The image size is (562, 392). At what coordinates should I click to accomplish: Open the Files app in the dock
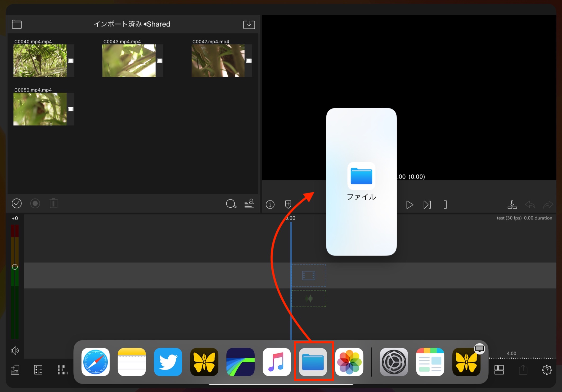[313, 362]
